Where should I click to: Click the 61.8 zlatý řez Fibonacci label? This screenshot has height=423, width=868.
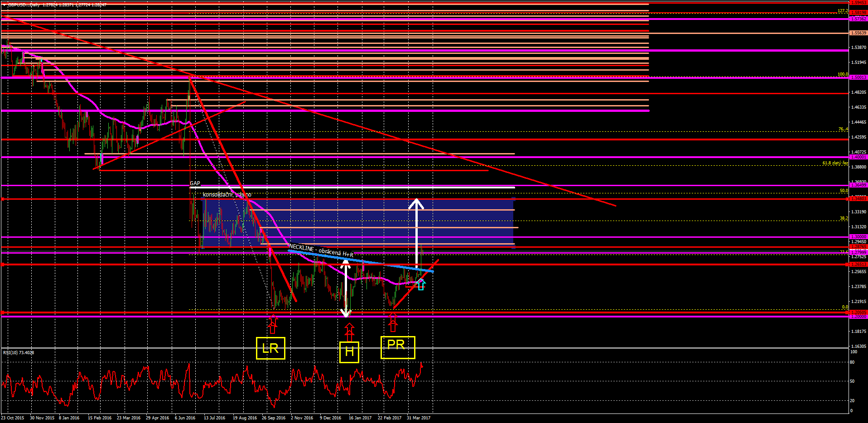point(835,163)
